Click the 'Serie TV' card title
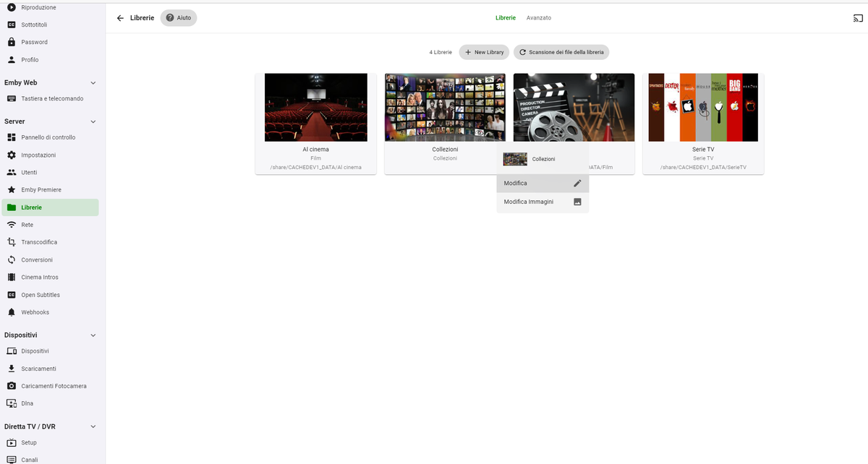 703,149
